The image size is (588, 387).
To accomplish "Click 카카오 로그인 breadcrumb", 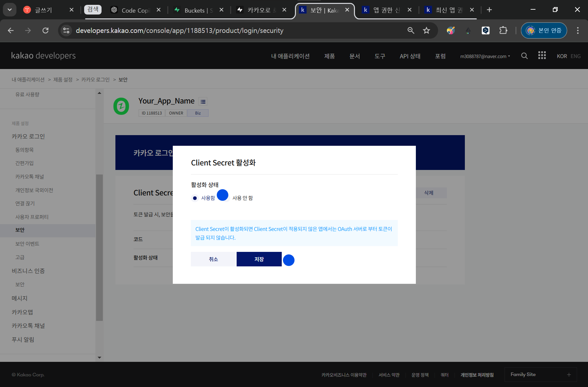I will (95, 80).
